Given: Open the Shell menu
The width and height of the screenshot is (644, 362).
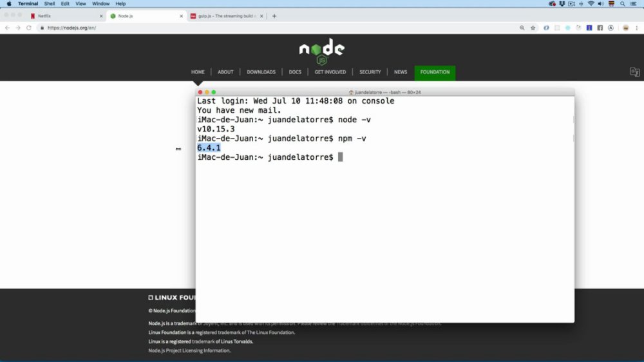Looking at the screenshot, I should pos(50,4).
